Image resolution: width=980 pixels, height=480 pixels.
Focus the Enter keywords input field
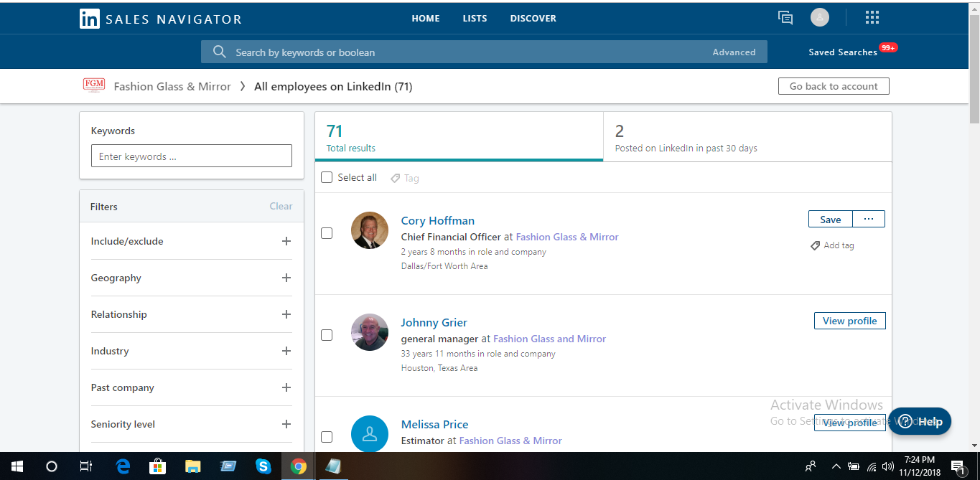pos(192,156)
